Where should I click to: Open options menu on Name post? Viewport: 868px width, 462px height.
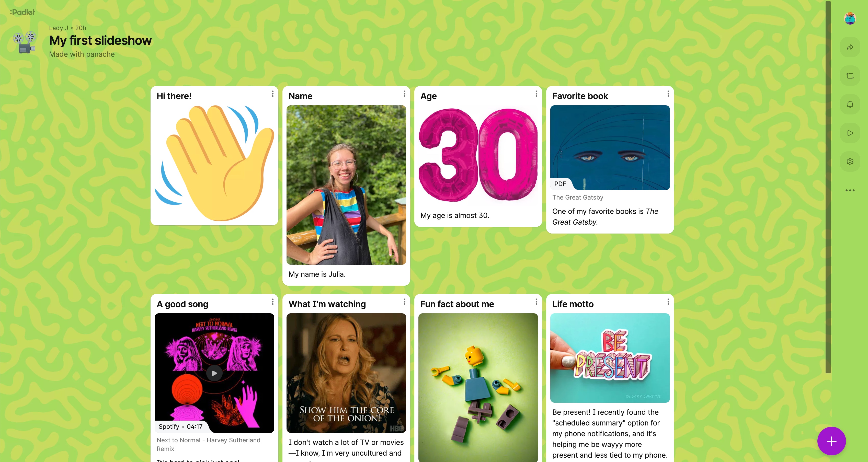404,94
